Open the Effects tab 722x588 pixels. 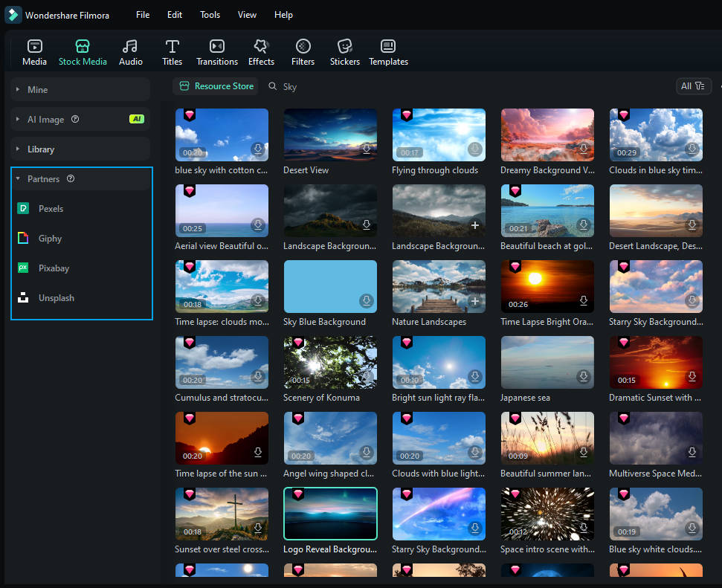click(261, 53)
